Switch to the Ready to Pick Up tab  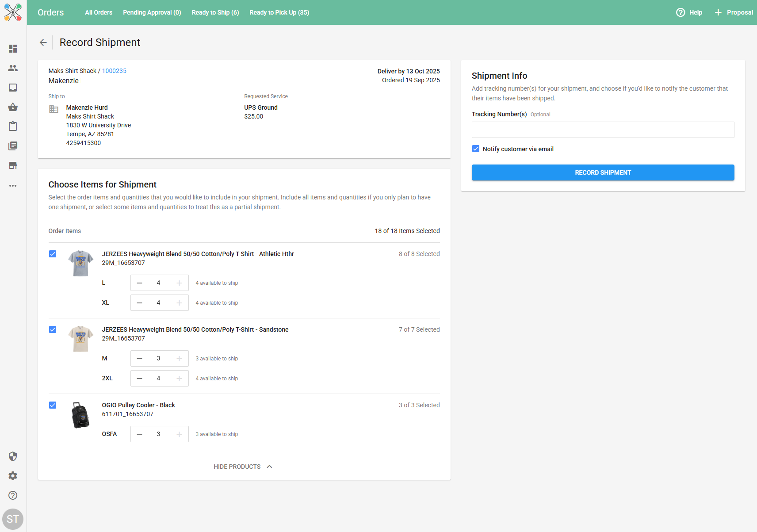pyautogui.click(x=279, y=12)
